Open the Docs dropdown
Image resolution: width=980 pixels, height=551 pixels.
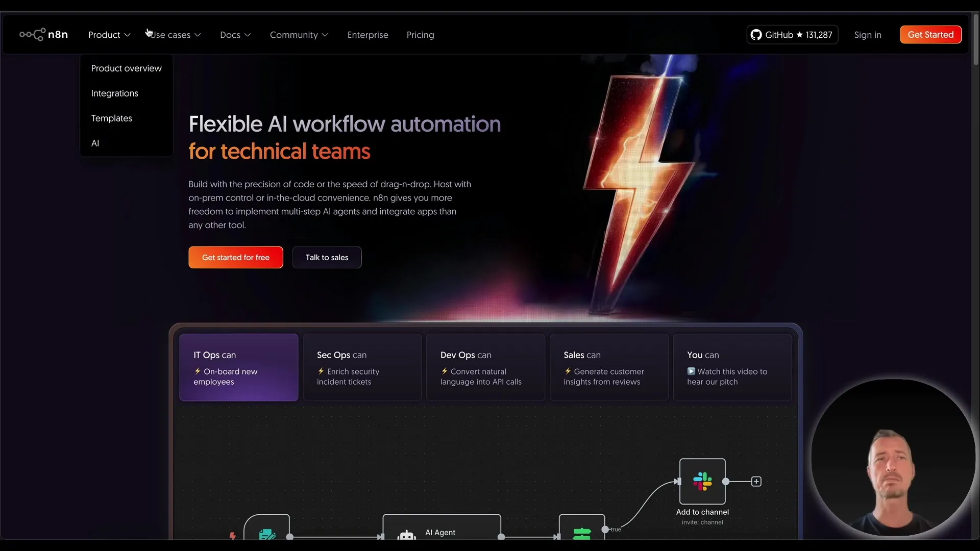(x=235, y=35)
